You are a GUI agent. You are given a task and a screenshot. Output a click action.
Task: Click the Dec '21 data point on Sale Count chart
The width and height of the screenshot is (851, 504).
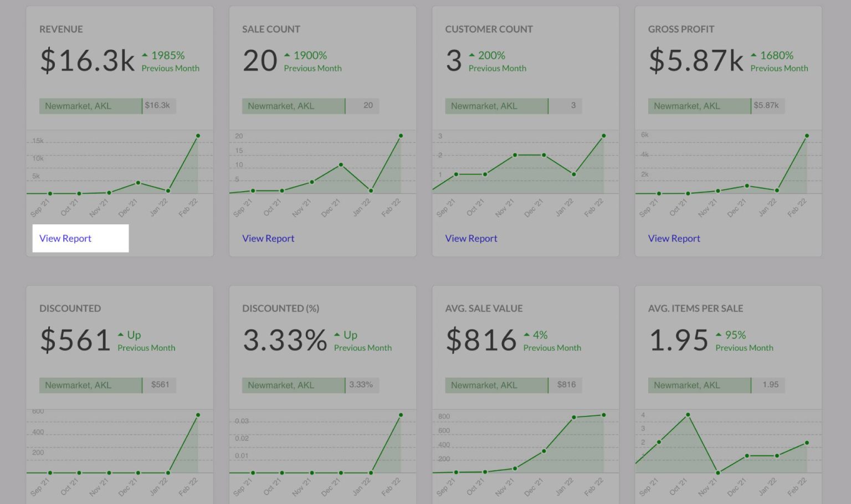[341, 165]
